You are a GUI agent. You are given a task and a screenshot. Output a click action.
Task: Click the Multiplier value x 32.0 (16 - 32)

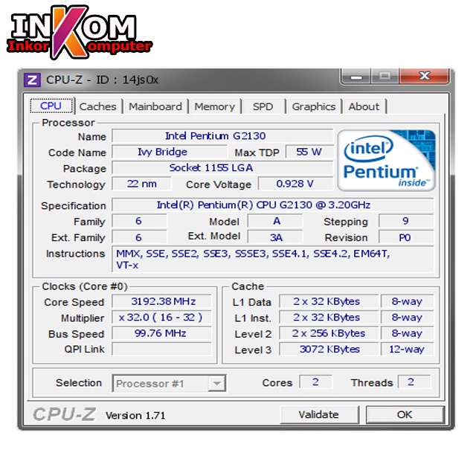[161, 318]
